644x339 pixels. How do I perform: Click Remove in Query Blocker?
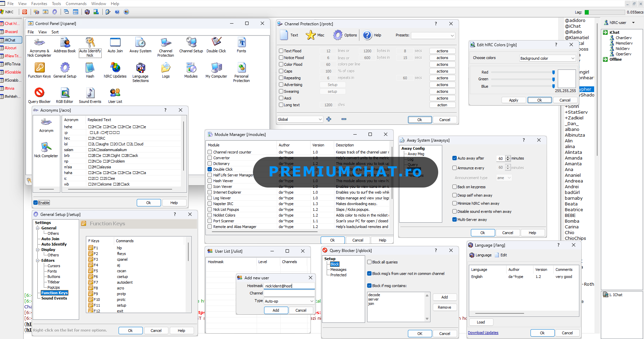[445, 307]
